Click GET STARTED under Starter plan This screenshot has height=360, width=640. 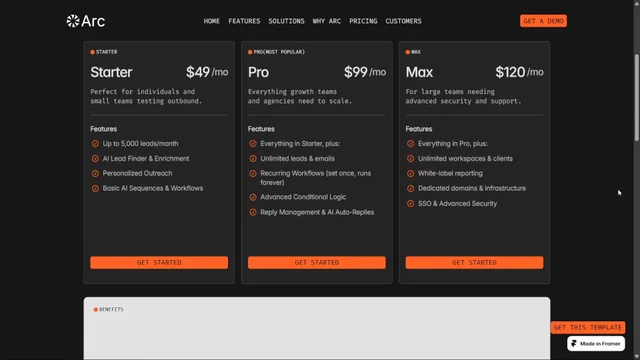tap(159, 262)
